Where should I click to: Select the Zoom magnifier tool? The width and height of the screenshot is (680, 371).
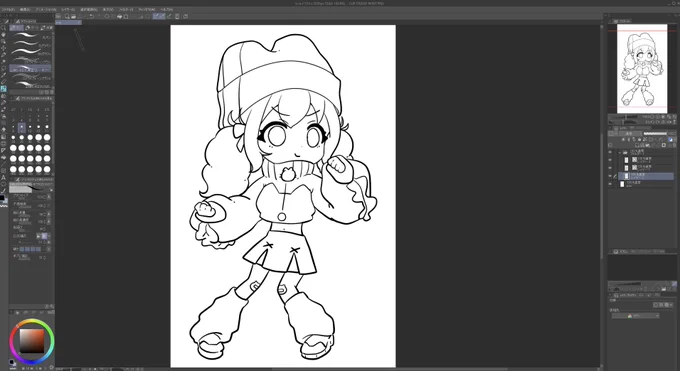3,28
